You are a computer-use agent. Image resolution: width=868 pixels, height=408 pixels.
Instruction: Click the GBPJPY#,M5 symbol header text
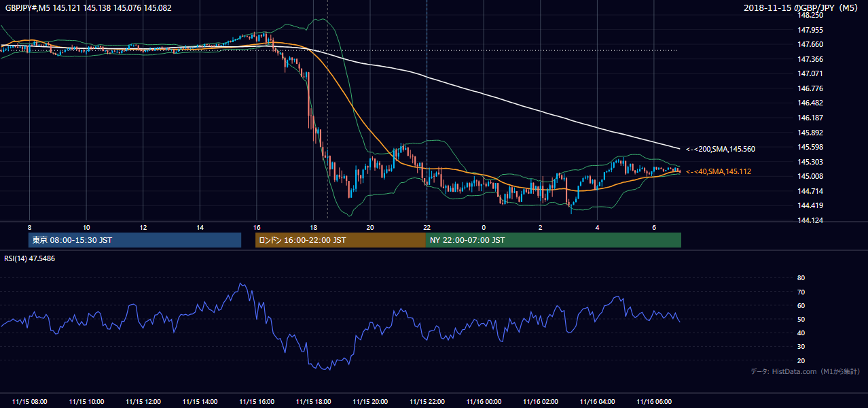click(27, 8)
